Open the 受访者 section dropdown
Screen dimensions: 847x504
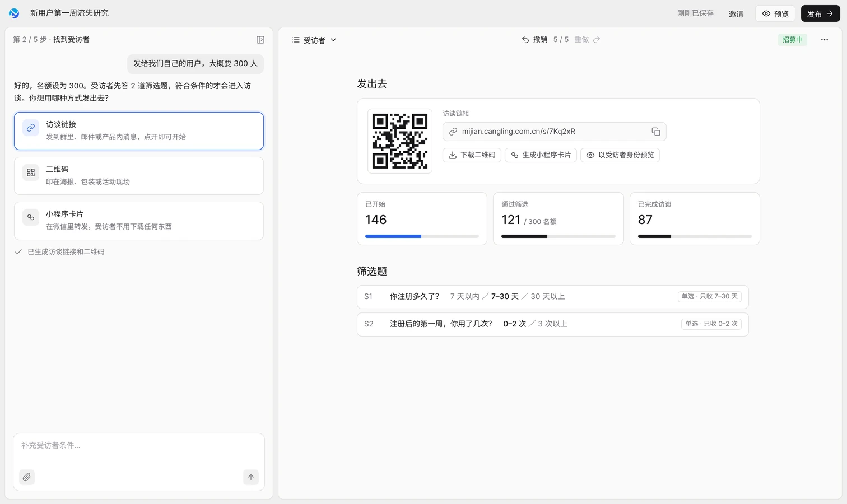tap(314, 40)
